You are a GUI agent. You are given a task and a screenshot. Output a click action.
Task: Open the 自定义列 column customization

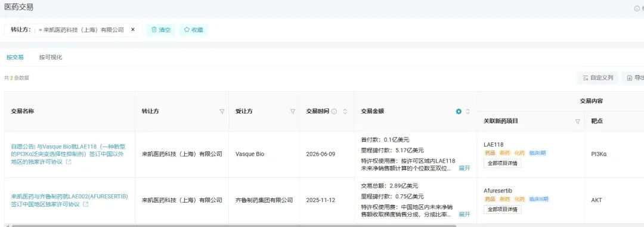[597, 77]
